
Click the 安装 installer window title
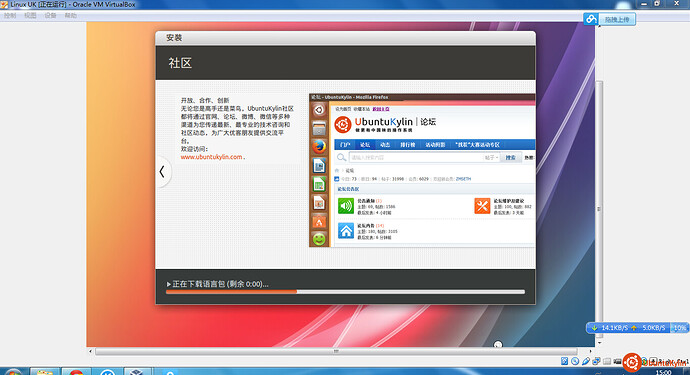(174, 38)
